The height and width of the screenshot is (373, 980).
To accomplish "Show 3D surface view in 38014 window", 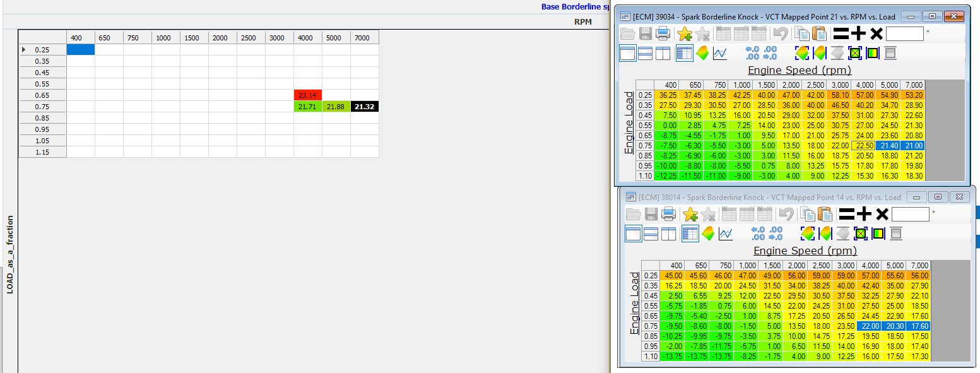I will pos(707,234).
